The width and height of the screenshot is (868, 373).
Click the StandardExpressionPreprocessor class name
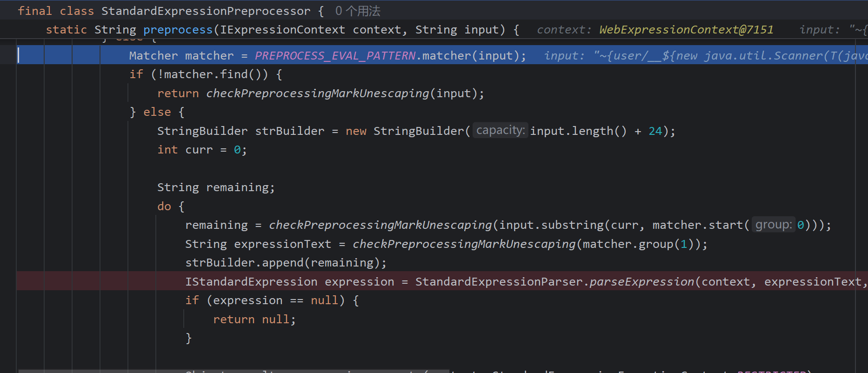(x=206, y=11)
